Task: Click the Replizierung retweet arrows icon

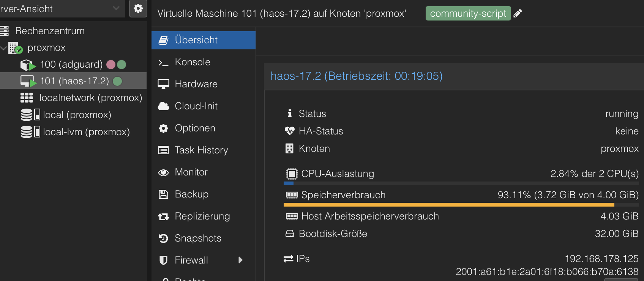Action: click(x=163, y=217)
